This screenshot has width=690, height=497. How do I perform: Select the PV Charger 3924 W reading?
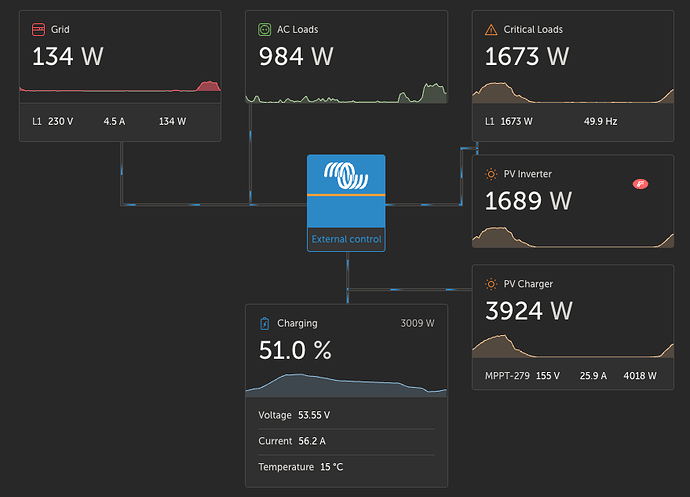point(529,311)
